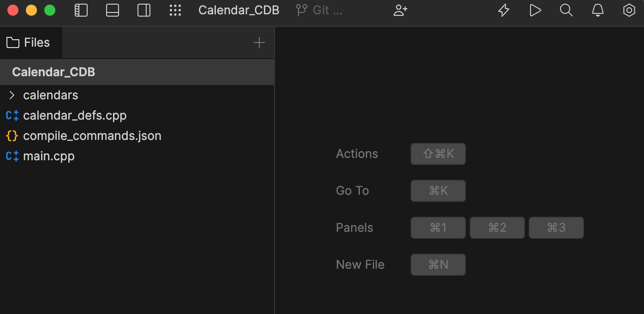Open settings using the gear icon
This screenshot has width=644, height=314.
[x=629, y=10]
